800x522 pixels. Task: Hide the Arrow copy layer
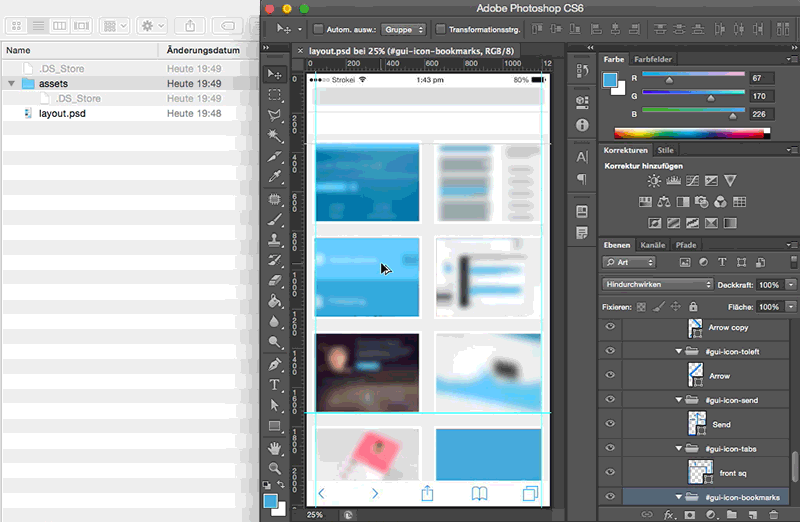pyautogui.click(x=610, y=327)
